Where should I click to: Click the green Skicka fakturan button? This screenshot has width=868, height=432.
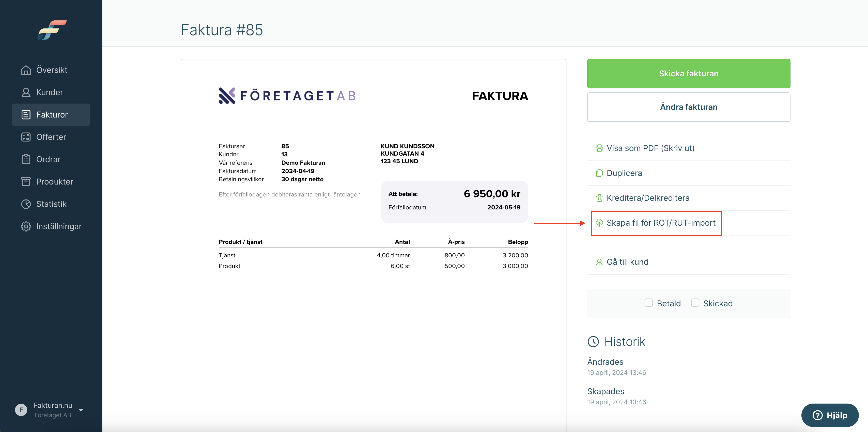pos(688,73)
